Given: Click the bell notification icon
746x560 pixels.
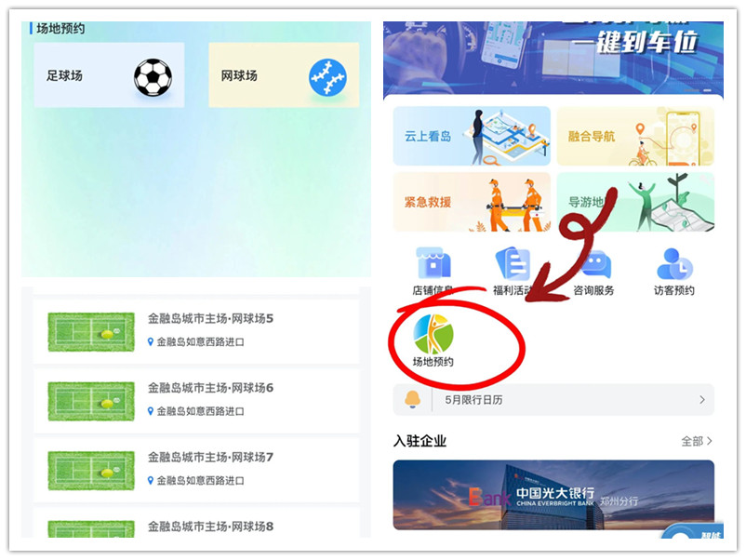Looking at the screenshot, I should click(x=412, y=400).
